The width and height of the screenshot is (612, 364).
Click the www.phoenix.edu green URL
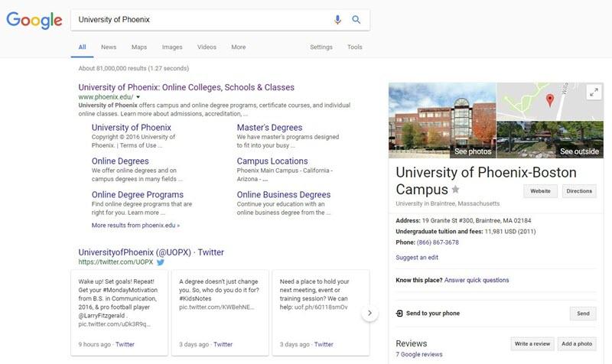106,97
